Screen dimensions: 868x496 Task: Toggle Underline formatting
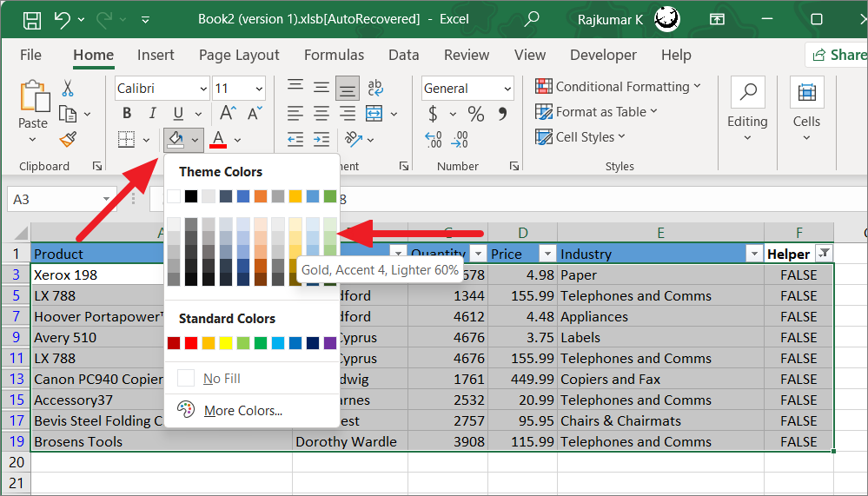177,114
